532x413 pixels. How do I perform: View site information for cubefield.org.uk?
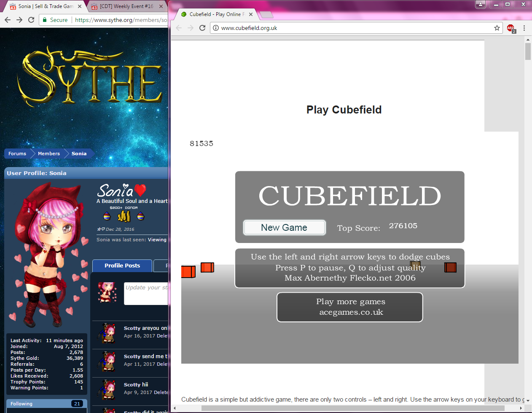[x=216, y=28]
